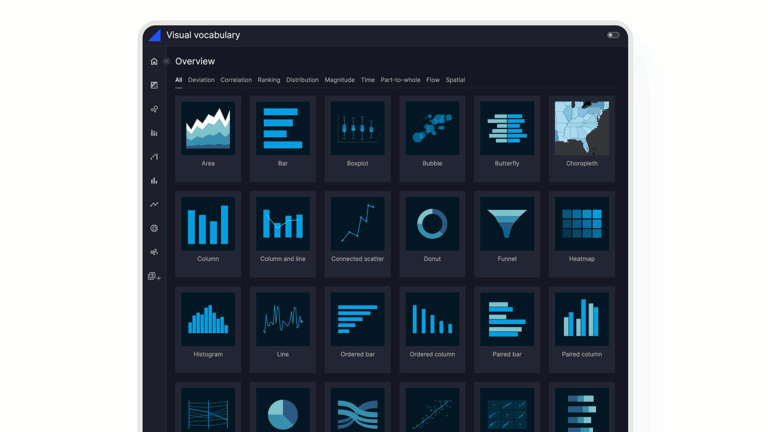Image resolution: width=768 pixels, height=432 pixels.
Task: Collapse the sidebar with the double chevron
Action: coord(167,62)
